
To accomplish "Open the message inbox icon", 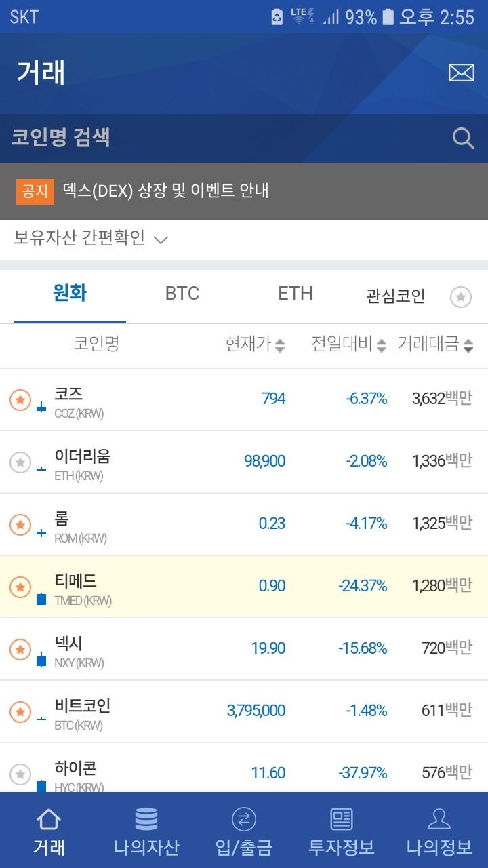I will (462, 71).
